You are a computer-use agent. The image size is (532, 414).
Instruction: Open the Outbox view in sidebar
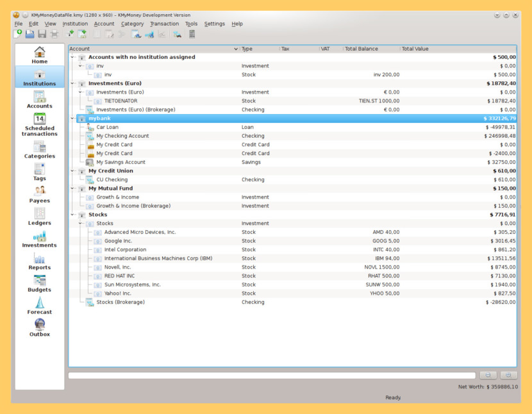[40, 328]
